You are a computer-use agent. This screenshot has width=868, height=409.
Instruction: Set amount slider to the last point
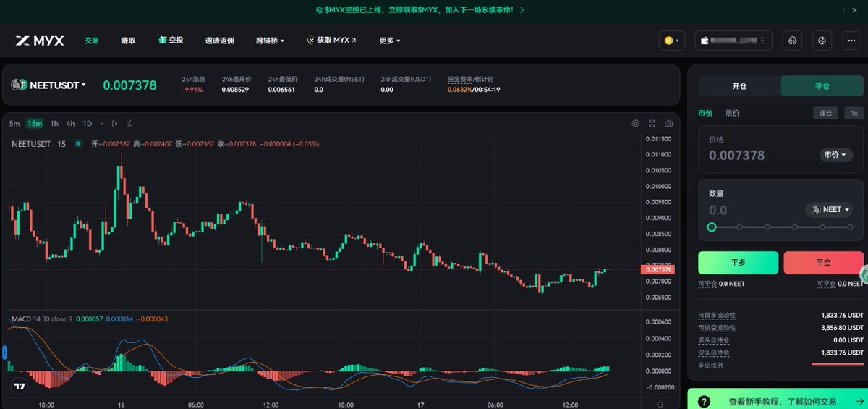point(849,227)
